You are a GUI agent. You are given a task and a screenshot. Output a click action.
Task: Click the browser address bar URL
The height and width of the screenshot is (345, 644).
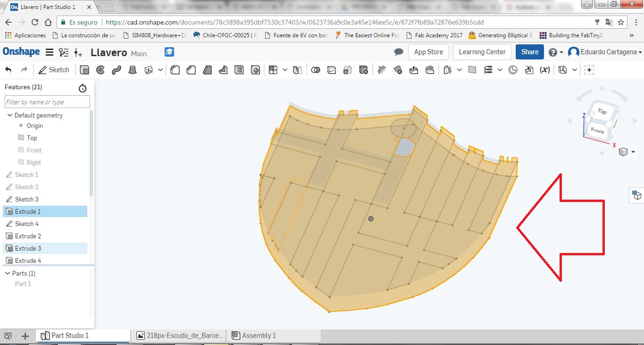pyautogui.click(x=295, y=22)
